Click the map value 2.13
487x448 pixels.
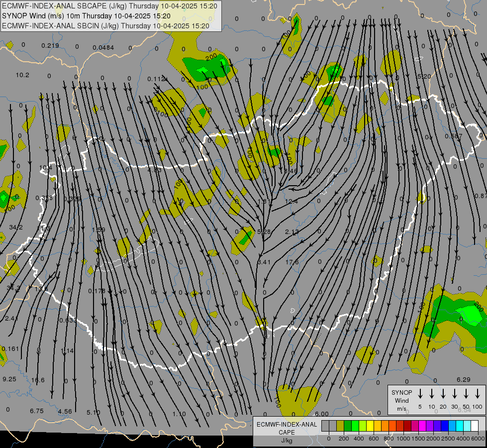point(292,232)
